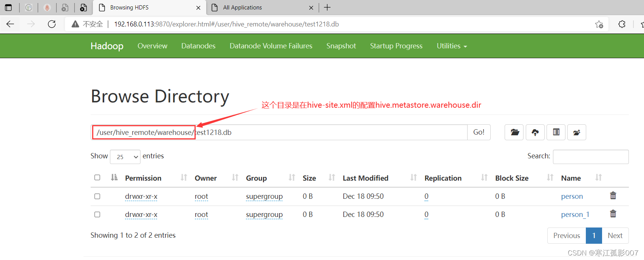Click the sort arrows next to Group
Viewport: 644px width, 260px height.
click(292, 178)
